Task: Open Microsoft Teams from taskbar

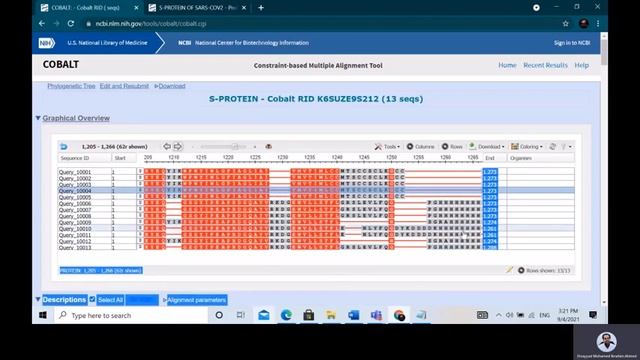Action: pyautogui.click(x=376, y=315)
